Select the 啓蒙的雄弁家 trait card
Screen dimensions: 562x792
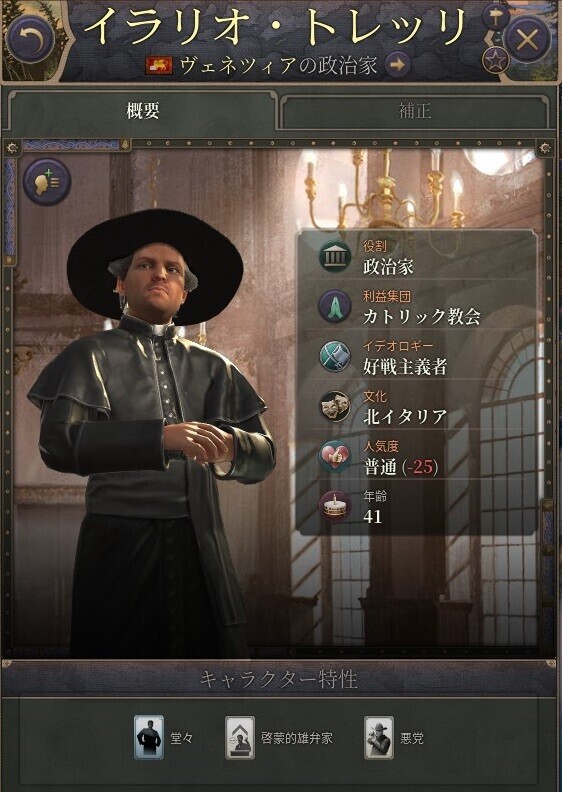point(240,737)
